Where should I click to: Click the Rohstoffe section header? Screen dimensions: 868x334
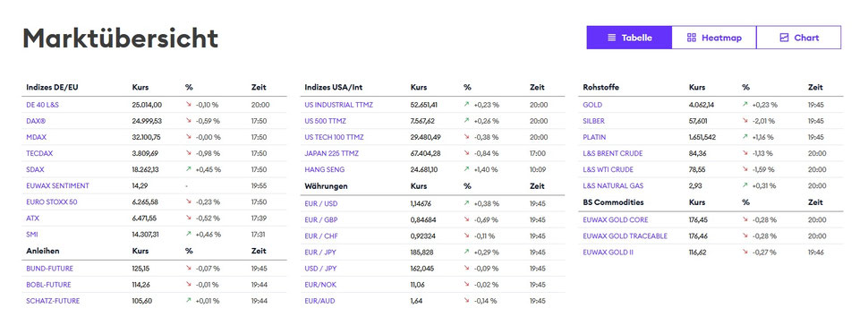point(601,88)
